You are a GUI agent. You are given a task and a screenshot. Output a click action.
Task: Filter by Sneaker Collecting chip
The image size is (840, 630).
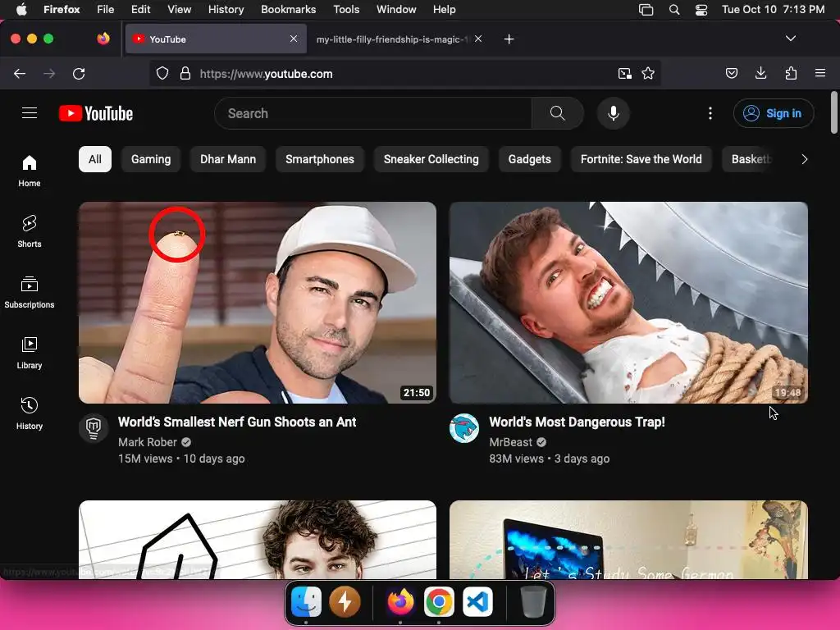pos(431,159)
